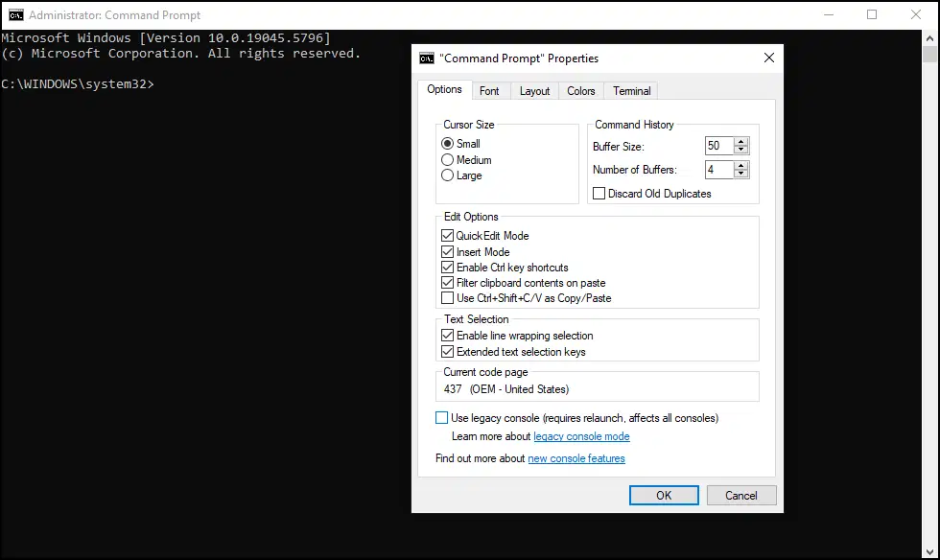Toggle Enable Ctrl key shortcuts checkbox

tap(447, 268)
